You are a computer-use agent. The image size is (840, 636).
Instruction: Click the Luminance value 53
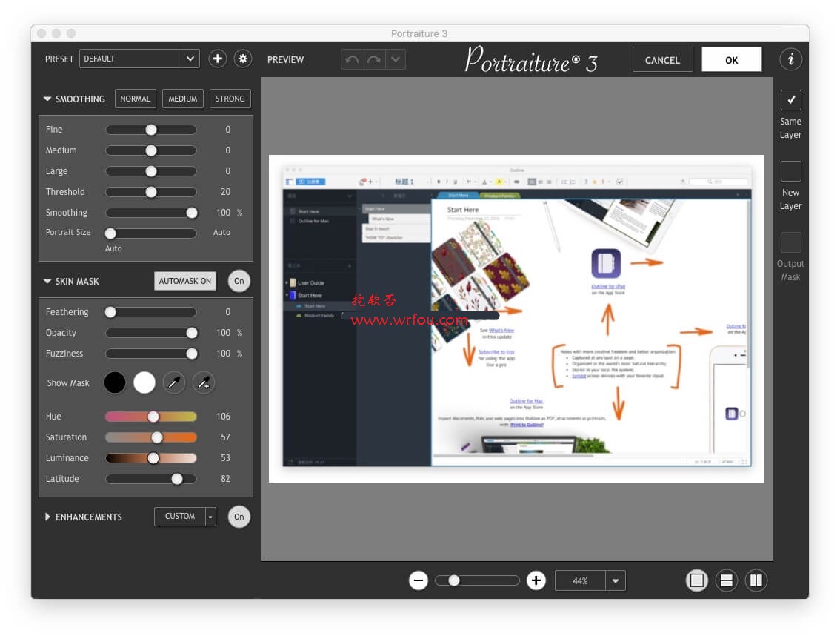tap(225, 458)
